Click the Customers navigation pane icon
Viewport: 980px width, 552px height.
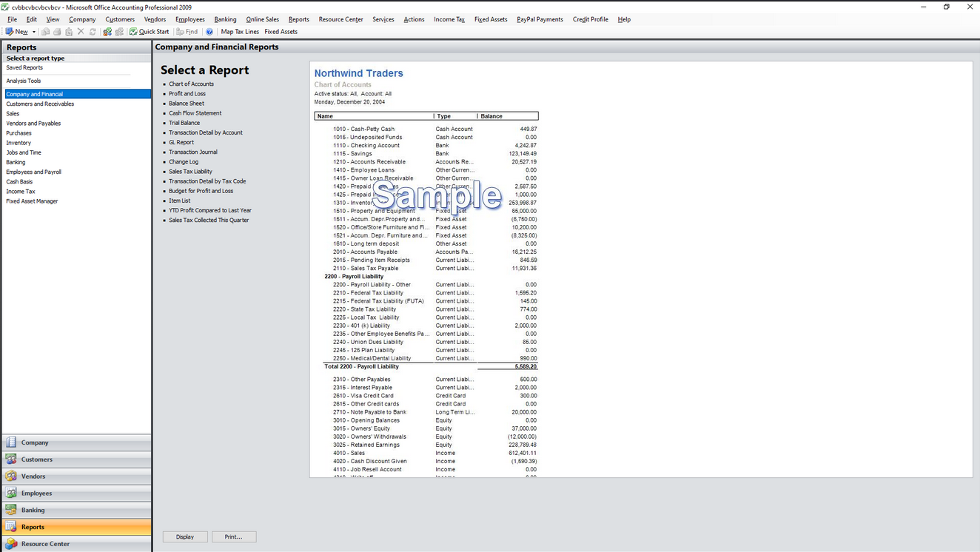11,460
